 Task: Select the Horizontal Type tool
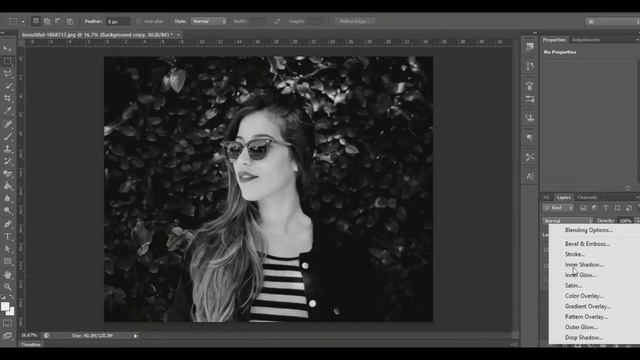click(x=7, y=236)
